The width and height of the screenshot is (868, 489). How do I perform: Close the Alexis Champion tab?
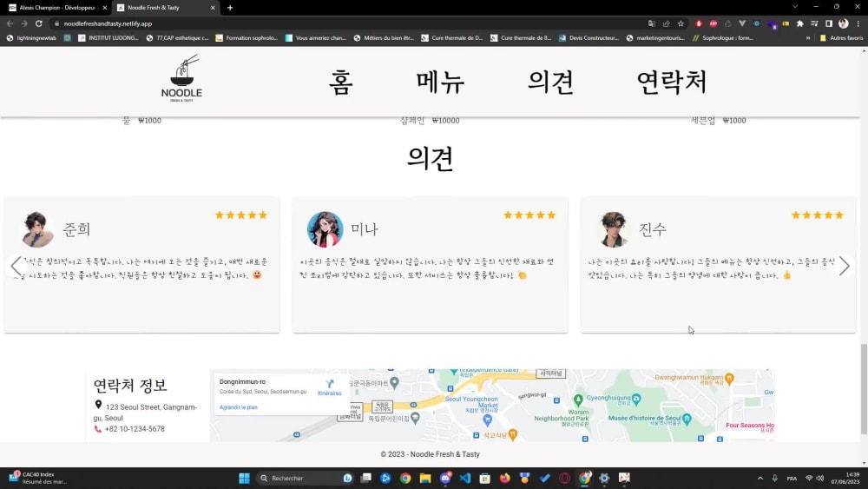coord(105,8)
